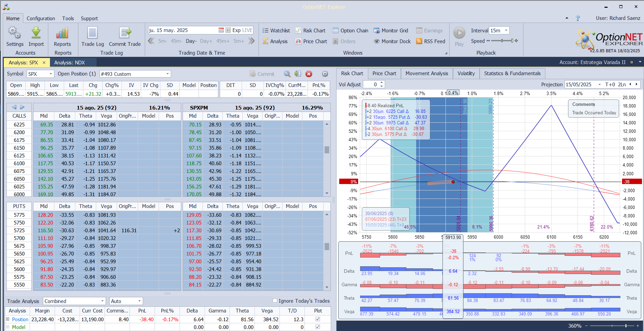Open the Account dropdown arrow
Screen dimensions: 644x331
pyautogui.click(x=640, y=62)
